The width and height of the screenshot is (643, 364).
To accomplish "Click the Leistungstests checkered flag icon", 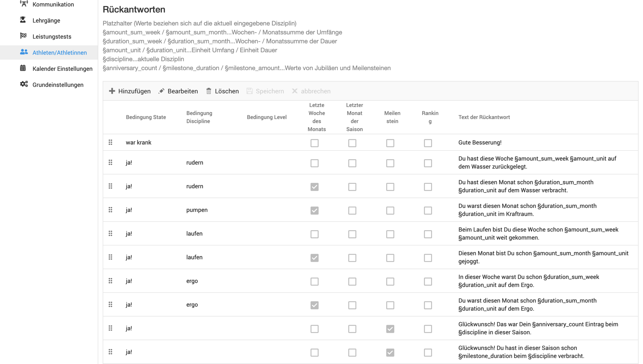I will [x=23, y=36].
